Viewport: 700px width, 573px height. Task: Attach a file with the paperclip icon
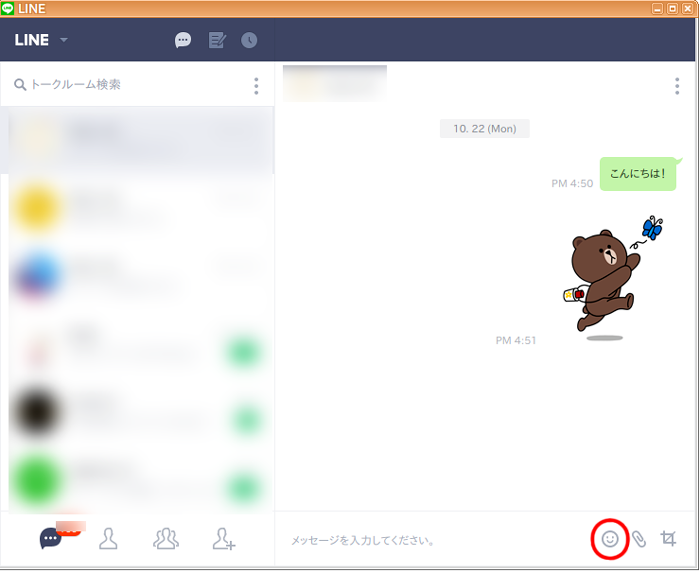click(x=639, y=539)
